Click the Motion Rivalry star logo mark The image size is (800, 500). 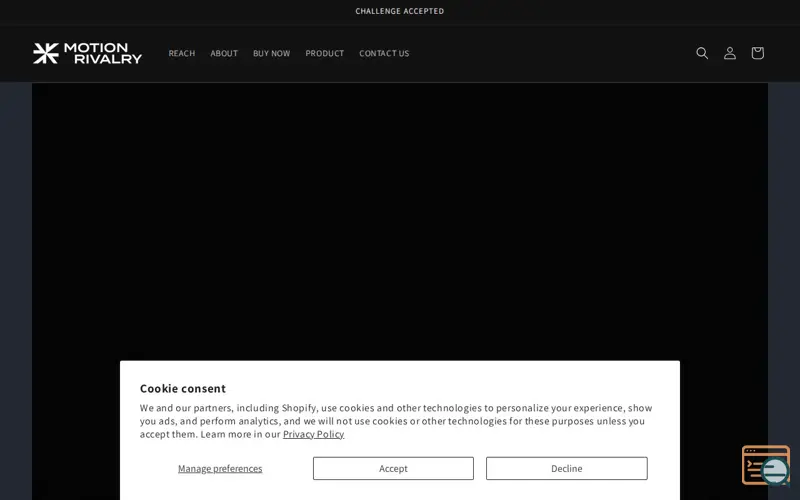coord(46,53)
